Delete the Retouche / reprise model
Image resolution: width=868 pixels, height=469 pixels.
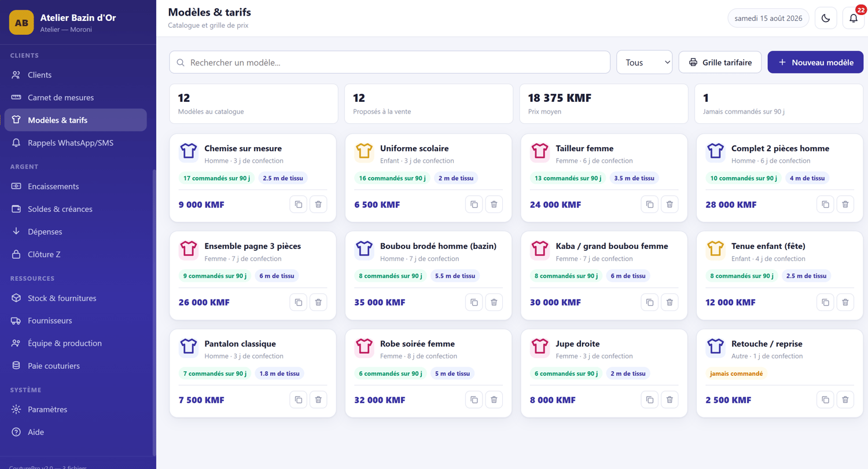(x=845, y=400)
